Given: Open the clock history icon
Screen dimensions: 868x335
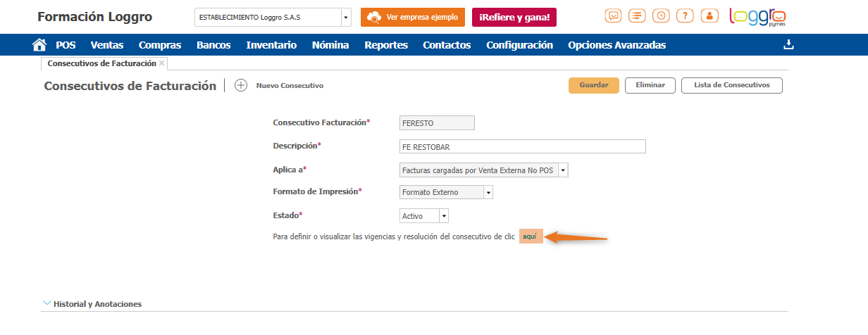Looking at the screenshot, I should 661,15.
